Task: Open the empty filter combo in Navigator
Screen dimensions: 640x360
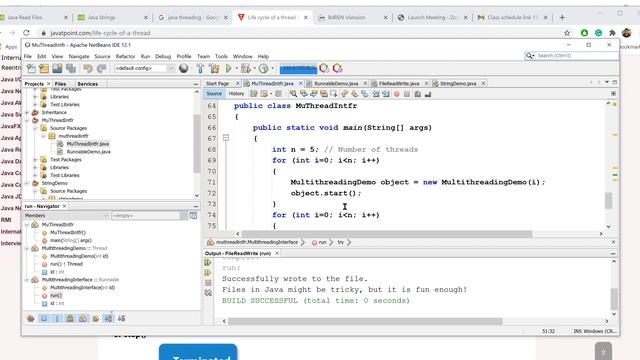Action: (x=149, y=216)
